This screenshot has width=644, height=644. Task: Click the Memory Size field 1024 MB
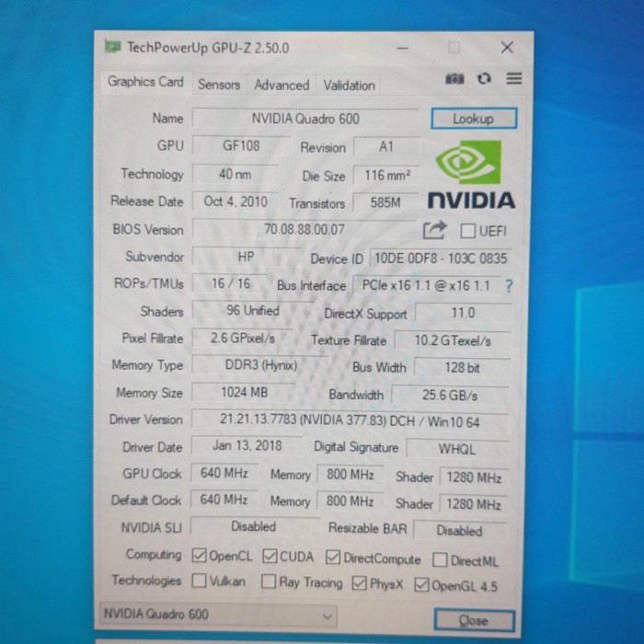tap(244, 392)
